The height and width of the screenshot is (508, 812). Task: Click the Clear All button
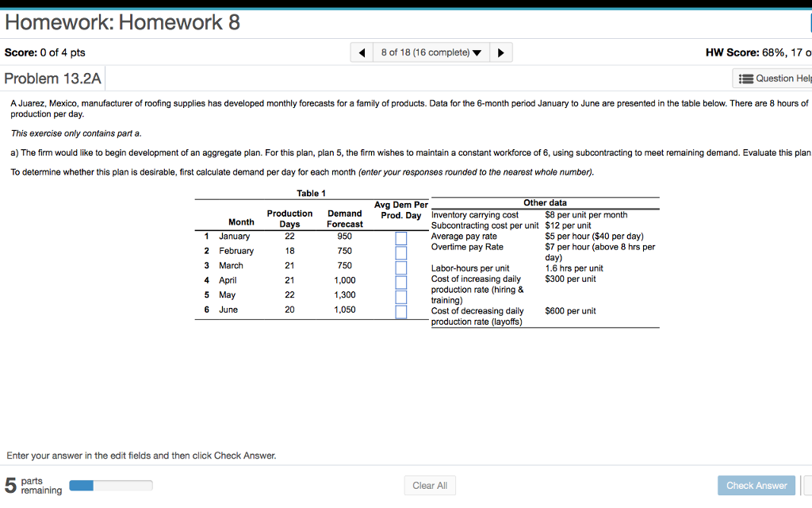[429, 485]
